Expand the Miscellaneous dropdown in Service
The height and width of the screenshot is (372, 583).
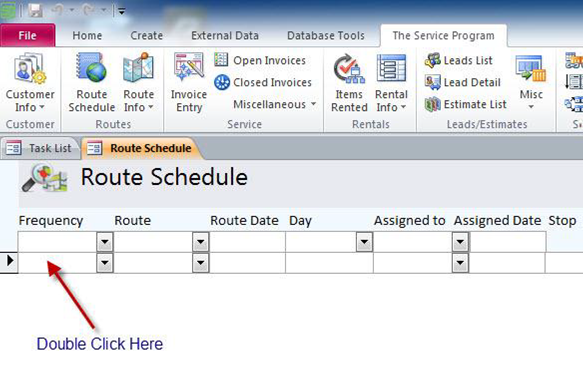tap(275, 104)
